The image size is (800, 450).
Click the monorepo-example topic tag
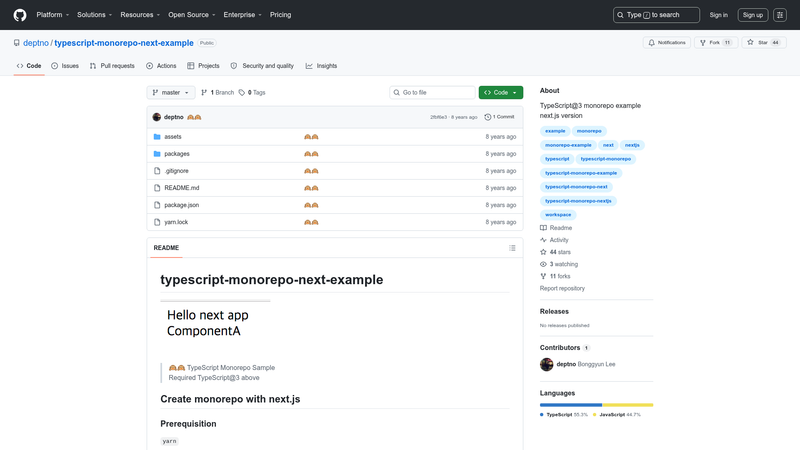pos(568,145)
